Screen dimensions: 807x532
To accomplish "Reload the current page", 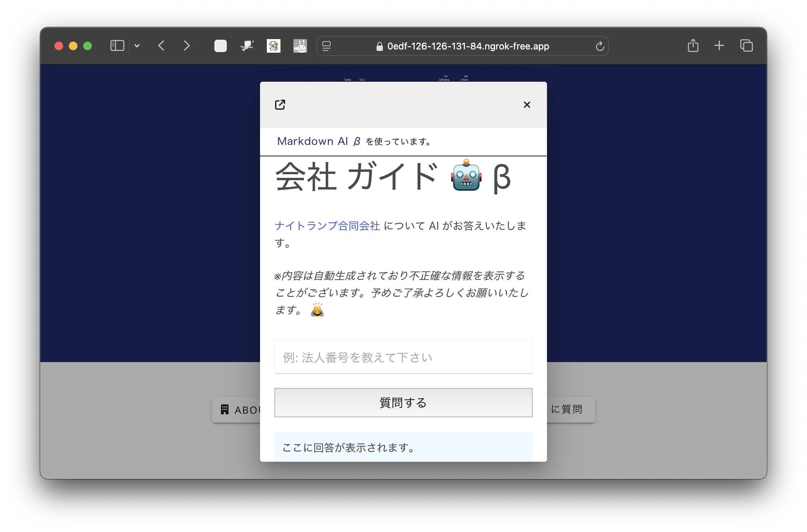I will (x=600, y=46).
